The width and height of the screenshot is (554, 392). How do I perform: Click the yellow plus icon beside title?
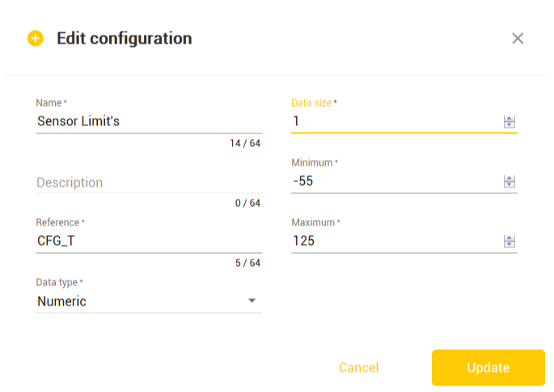(x=36, y=38)
